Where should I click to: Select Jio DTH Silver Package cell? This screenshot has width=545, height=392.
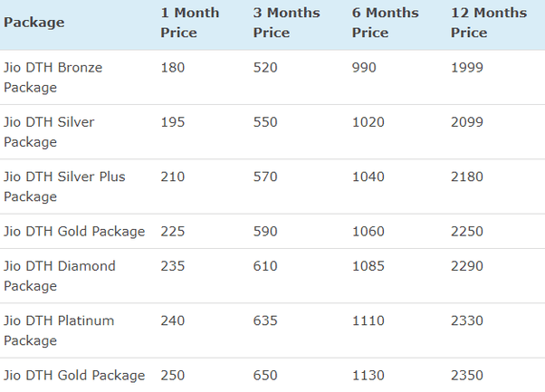coord(49,132)
